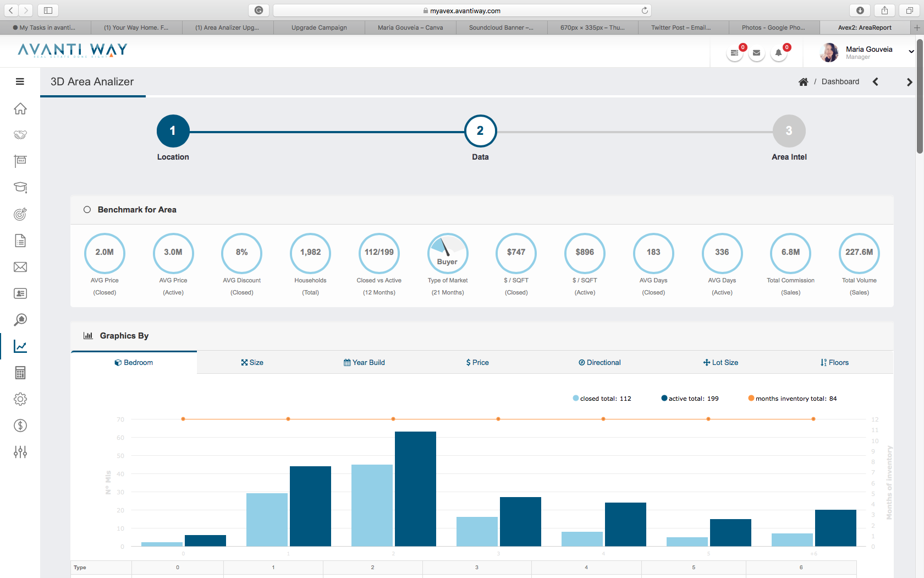Open the for-sale sign listings icon
Viewport: 924px width, 578px height.
pos(20,161)
